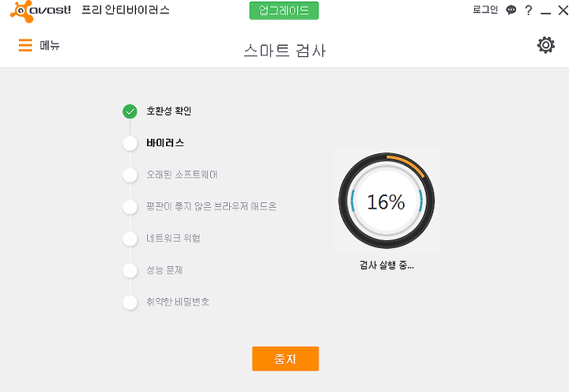This screenshot has width=569, height=392.
Task: Click the 로그인 link
Action: click(485, 9)
